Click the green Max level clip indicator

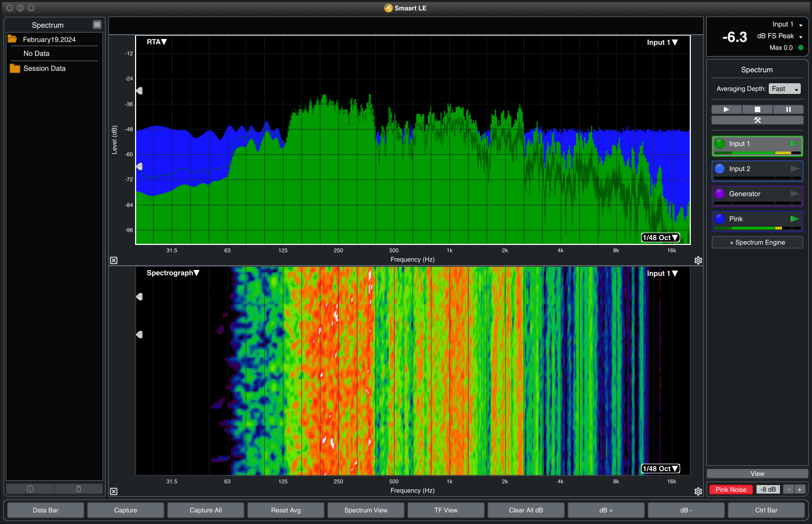pyautogui.click(x=801, y=47)
